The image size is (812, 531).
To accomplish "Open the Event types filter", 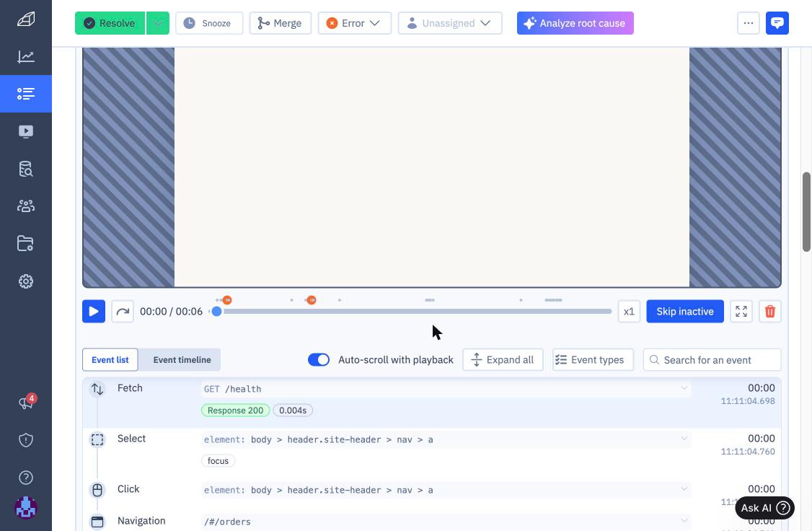I will coord(593,360).
